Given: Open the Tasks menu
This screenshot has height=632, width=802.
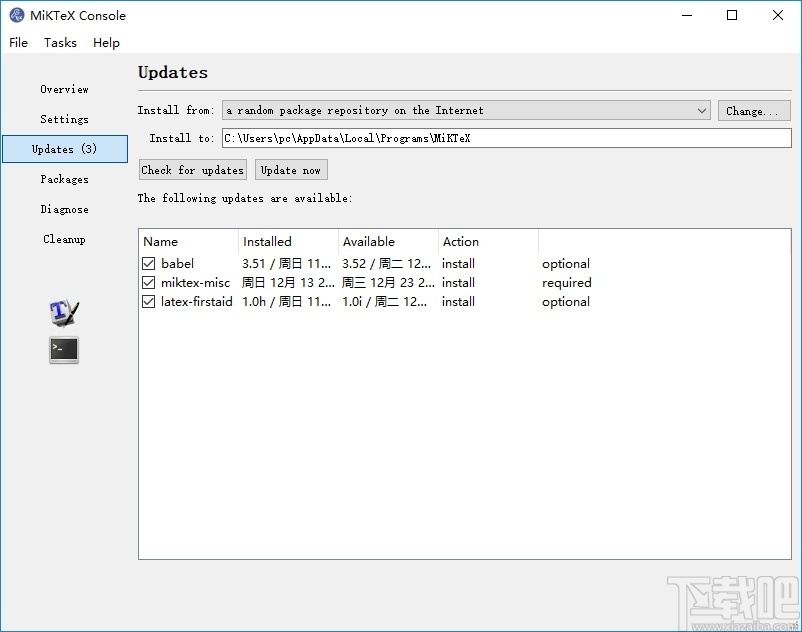Looking at the screenshot, I should point(60,42).
